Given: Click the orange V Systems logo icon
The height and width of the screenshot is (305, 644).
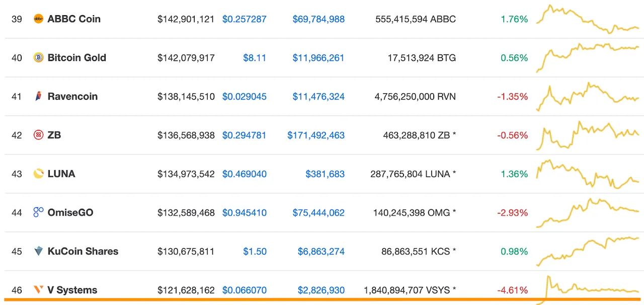Looking at the screenshot, I should pos(38,290).
